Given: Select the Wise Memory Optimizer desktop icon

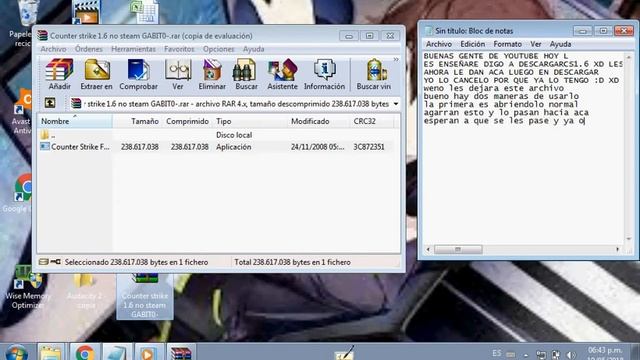Looking at the screenshot, I should 27,287.
